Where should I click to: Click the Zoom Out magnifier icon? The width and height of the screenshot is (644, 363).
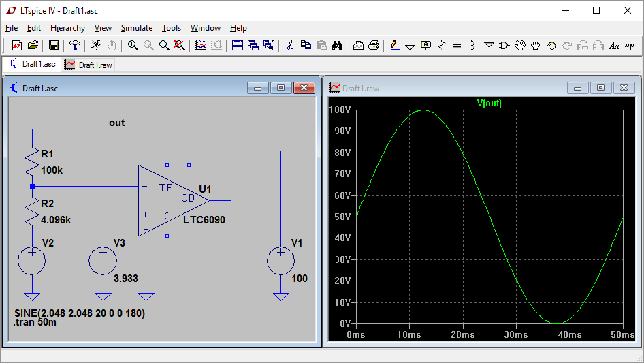pos(164,45)
